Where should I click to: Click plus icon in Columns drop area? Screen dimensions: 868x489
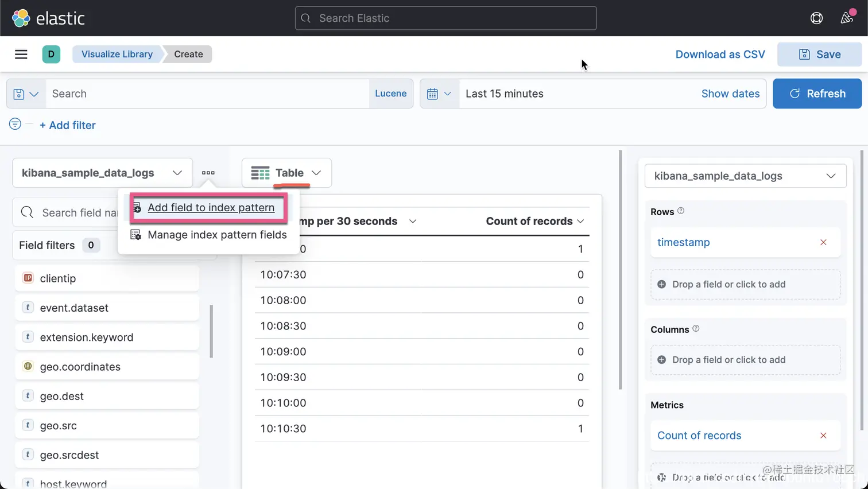[661, 360]
